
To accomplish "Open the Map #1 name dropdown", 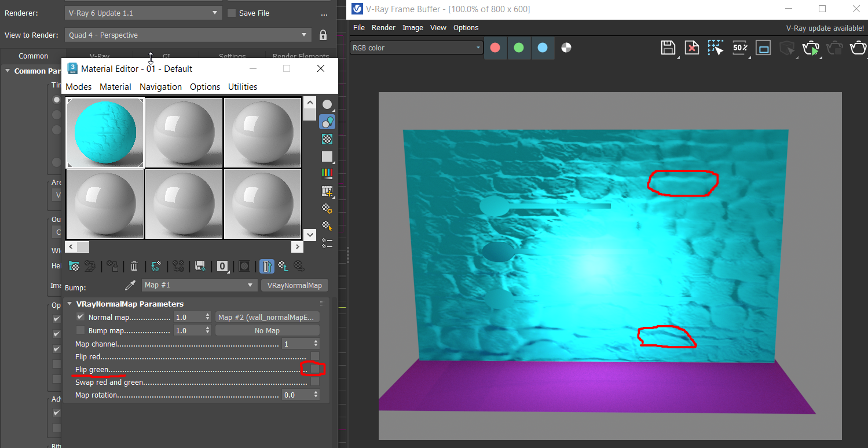I will (x=199, y=285).
